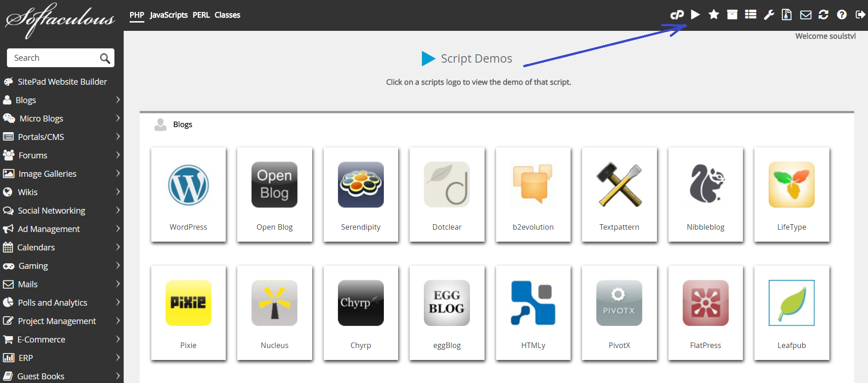Open the PivotX demo logo
The height and width of the screenshot is (383, 868).
click(619, 303)
